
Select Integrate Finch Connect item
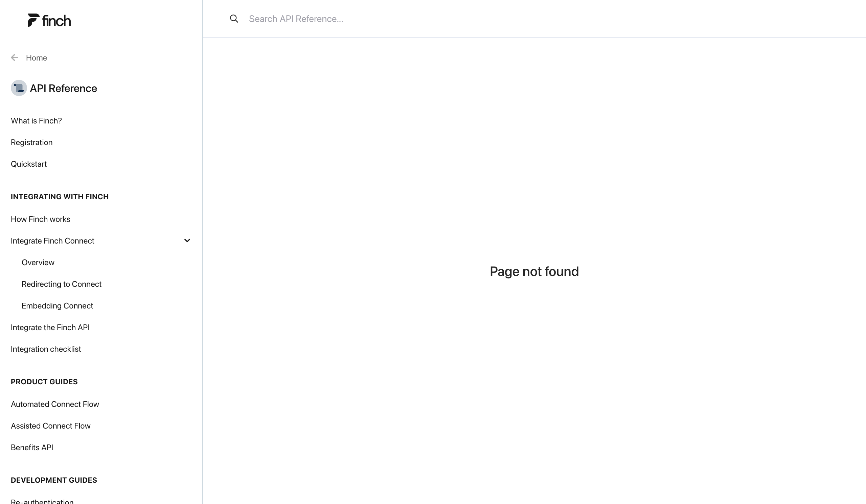click(x=52, y=241)
